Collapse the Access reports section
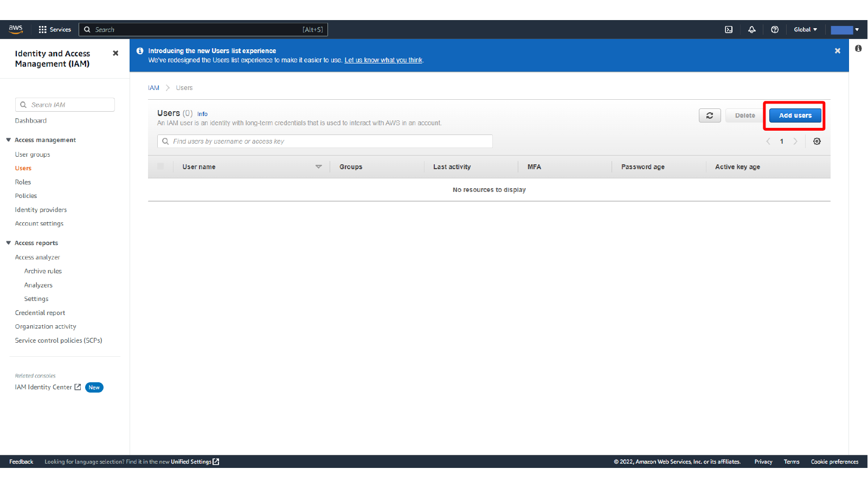Viewport: 868px width, 488px height. pos(9,243)
